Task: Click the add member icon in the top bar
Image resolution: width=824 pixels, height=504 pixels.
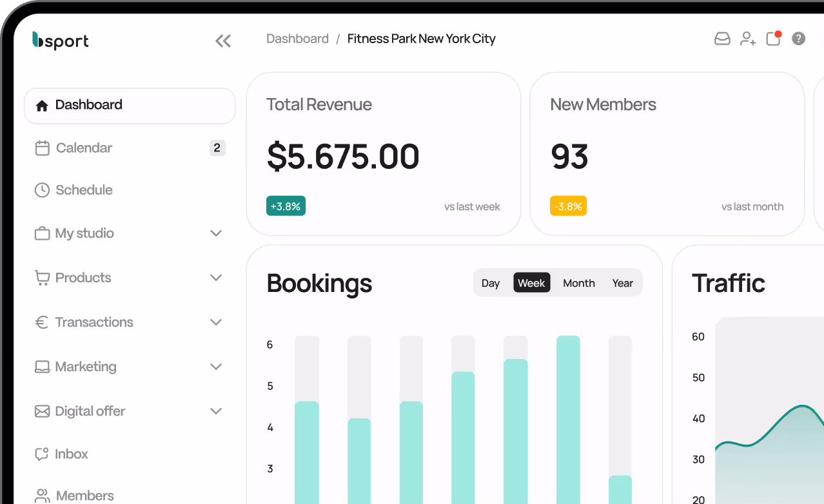Action: tap(747, 39)
